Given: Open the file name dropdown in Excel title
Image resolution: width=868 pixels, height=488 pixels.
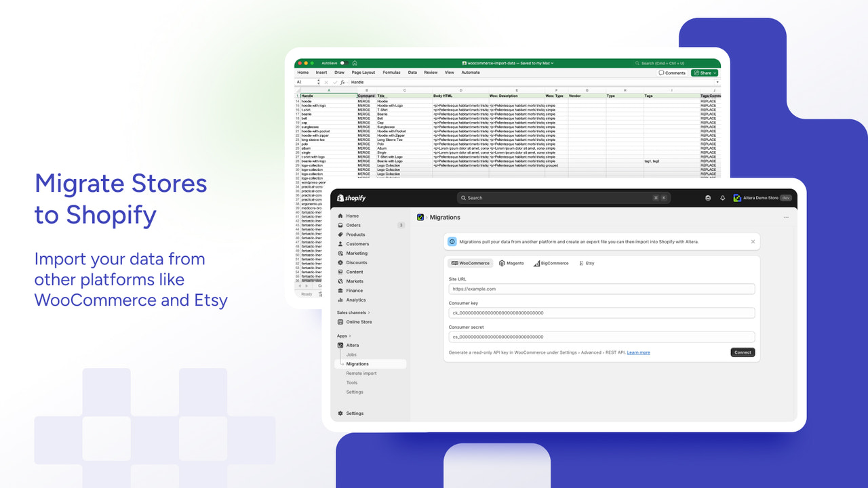Looking at the screenshot, I should [x=552, y=63].
